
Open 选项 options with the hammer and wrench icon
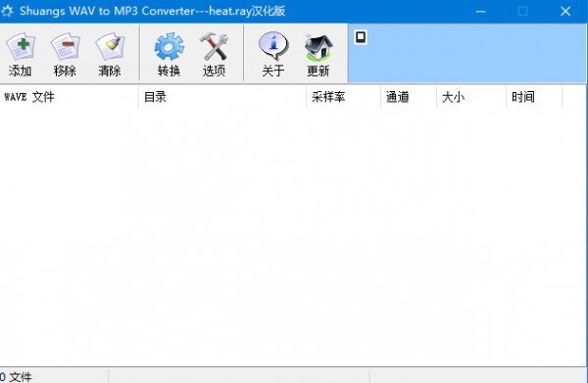tap(214, 47)
